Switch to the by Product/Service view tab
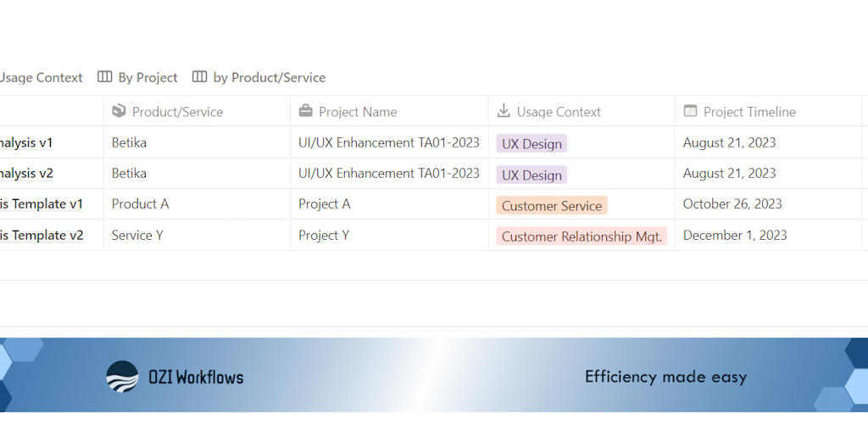 [x=259, y=77]
